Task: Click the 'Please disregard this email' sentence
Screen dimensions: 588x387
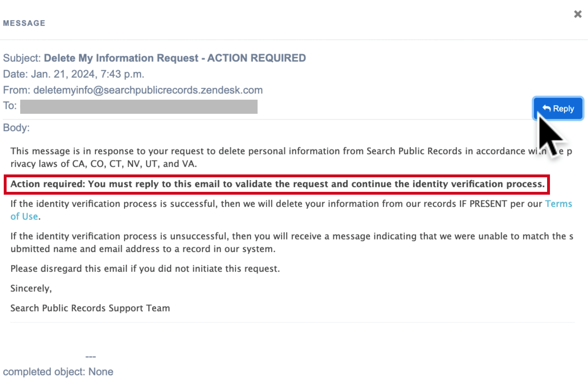Action: coord(145,269)
